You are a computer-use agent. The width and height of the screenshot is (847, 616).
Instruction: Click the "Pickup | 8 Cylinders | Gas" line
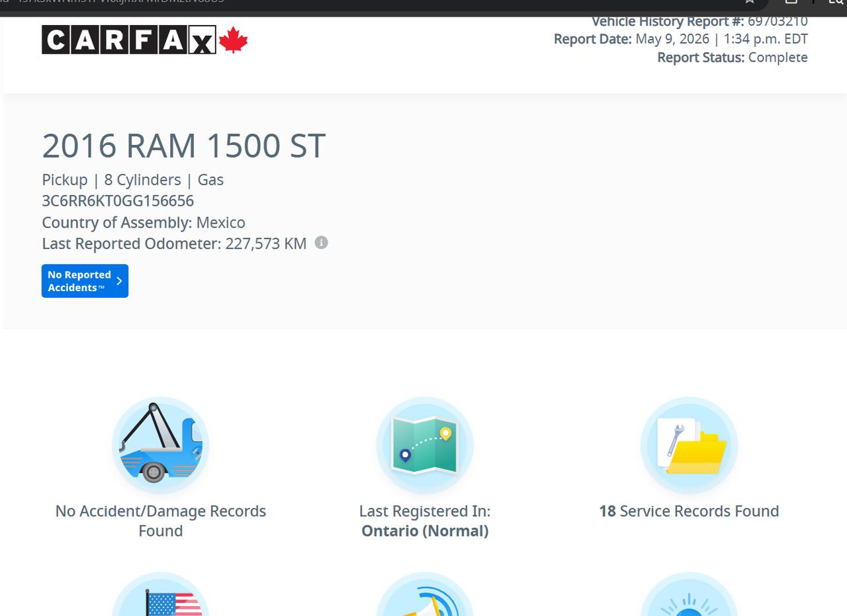[132, 180]
